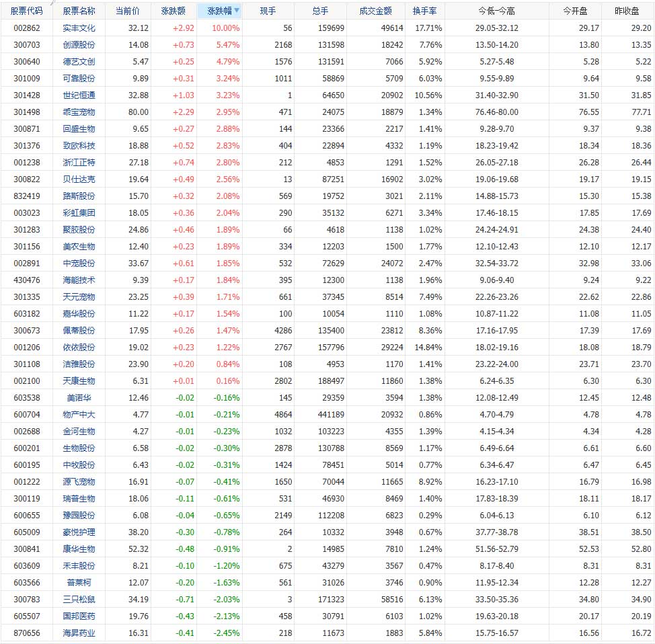Open the 三只松鼠 stock page
Screen dimensions: 655x644
point(79,600)
